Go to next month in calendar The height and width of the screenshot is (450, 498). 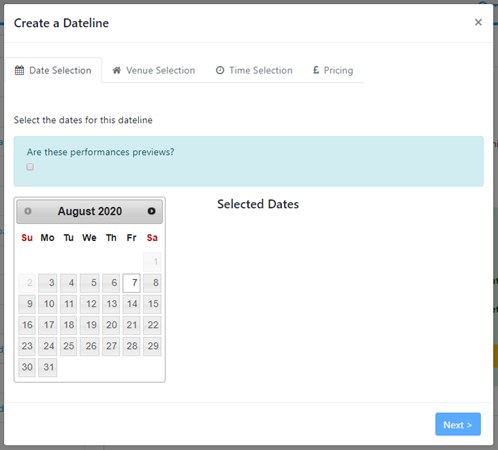click(151, 211)
